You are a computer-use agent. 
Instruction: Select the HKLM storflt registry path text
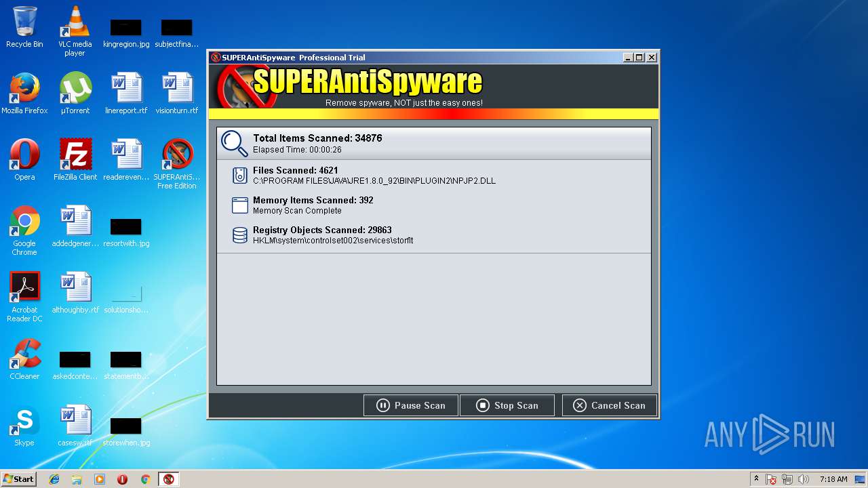[333, 241]
